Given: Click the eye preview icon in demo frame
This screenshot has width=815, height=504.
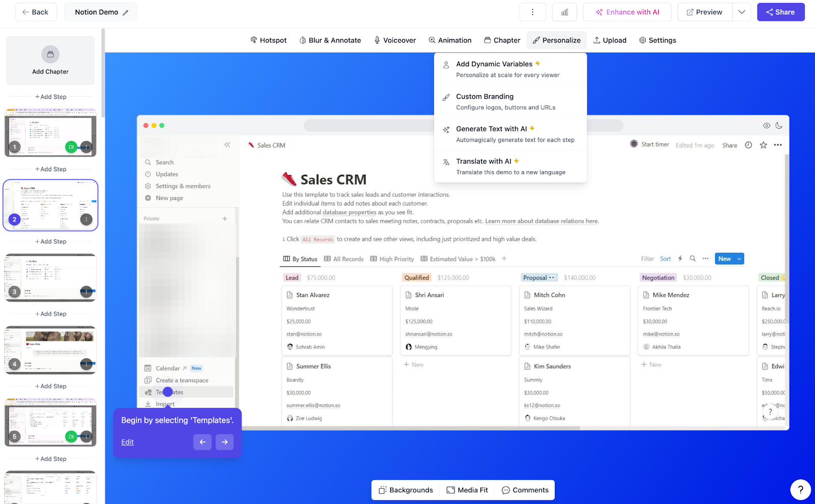Looking at the screenshot, I should [766, 126].
